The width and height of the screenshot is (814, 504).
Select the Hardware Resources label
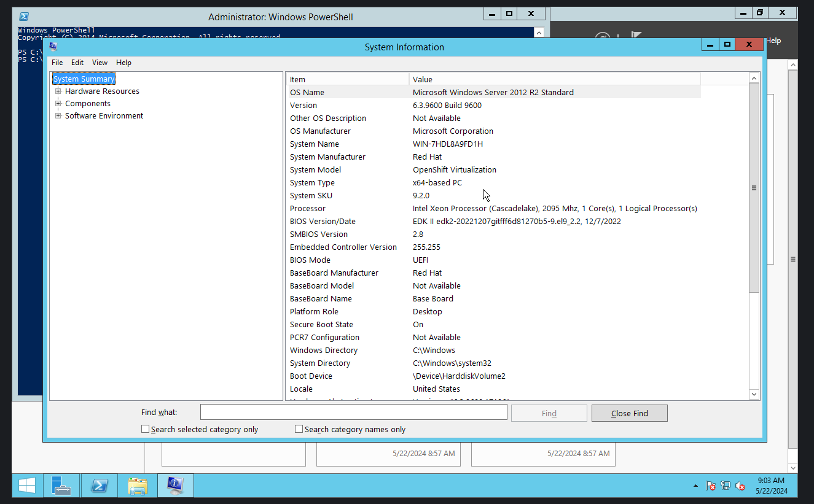pos(102,91)
